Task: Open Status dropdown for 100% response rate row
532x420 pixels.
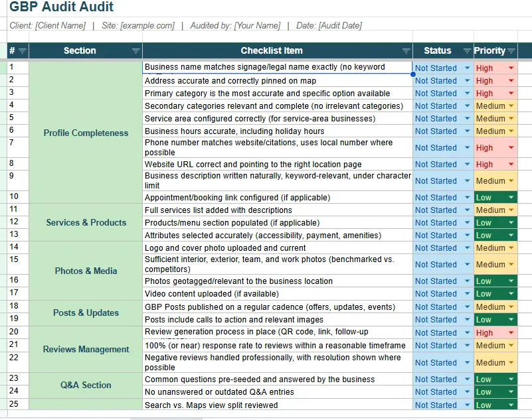Action: point(467,346)
